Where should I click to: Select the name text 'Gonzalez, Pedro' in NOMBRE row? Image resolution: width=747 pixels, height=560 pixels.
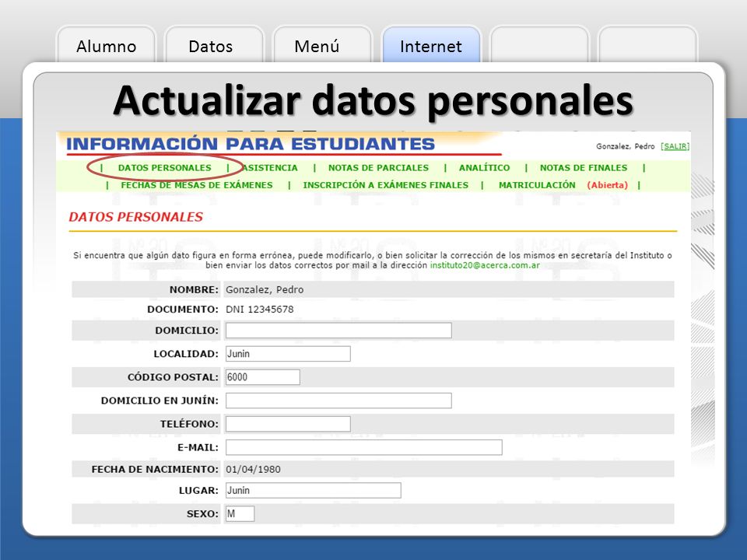click(265, 289)
